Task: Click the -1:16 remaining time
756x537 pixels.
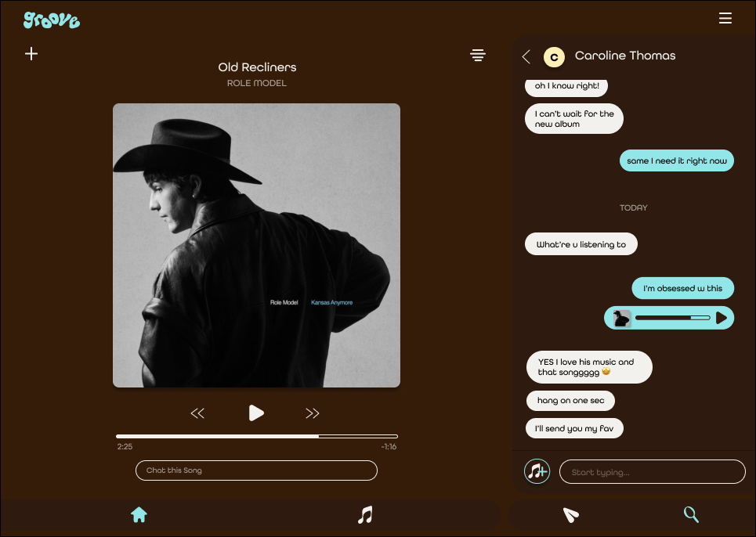Action: click(389, 446)
